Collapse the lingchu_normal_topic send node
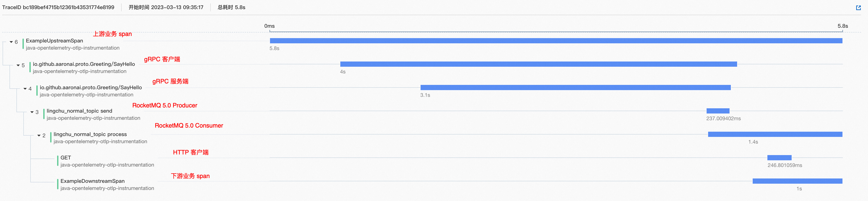The image size is (868, 201). click(32, 112)
